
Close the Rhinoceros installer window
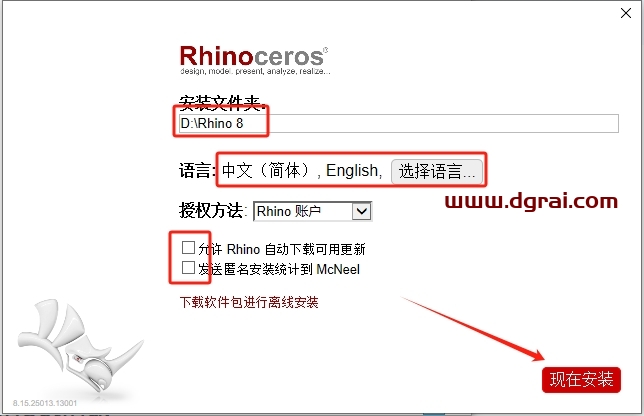tap(626, 13)
